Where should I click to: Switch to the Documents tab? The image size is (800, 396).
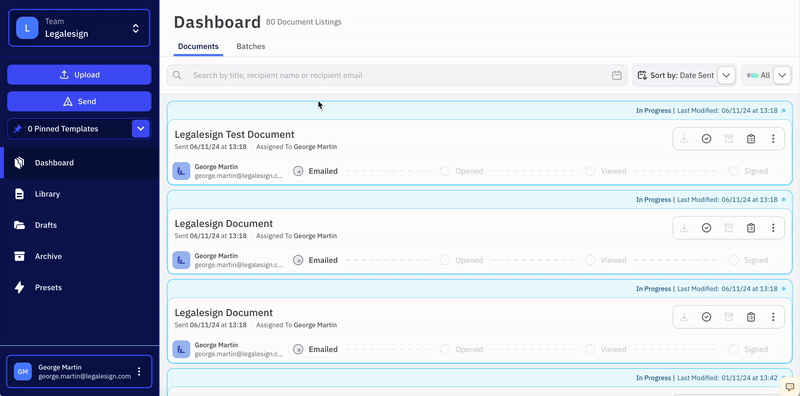198,46
